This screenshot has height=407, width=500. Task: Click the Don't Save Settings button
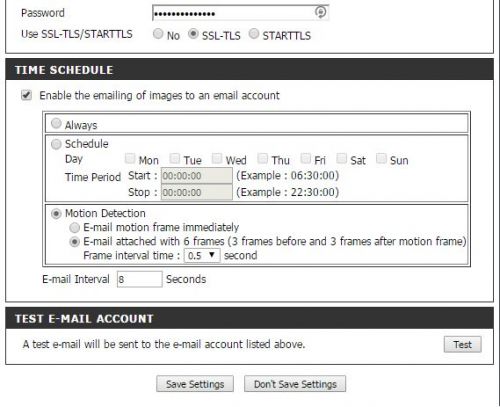click(295, 384)
